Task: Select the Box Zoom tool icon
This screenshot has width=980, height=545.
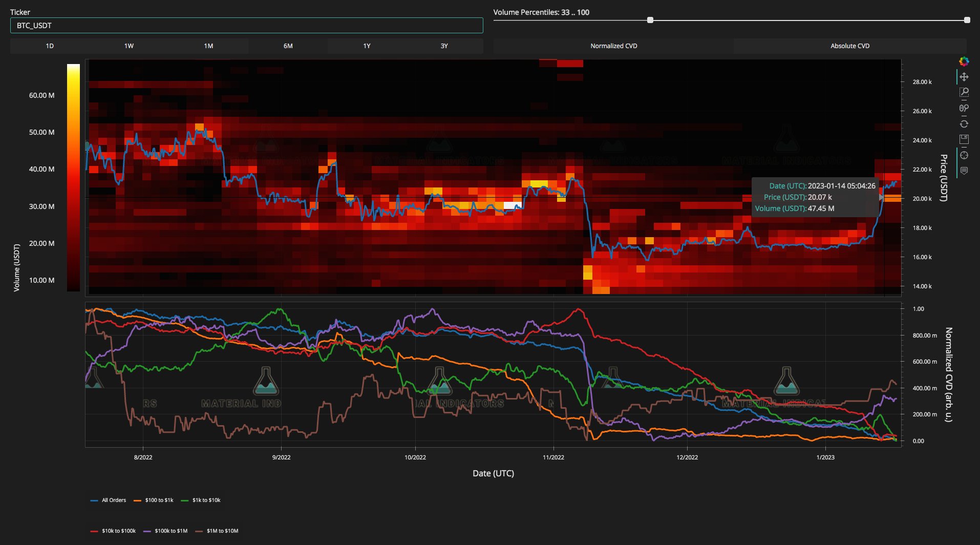Action: (965, 93)
